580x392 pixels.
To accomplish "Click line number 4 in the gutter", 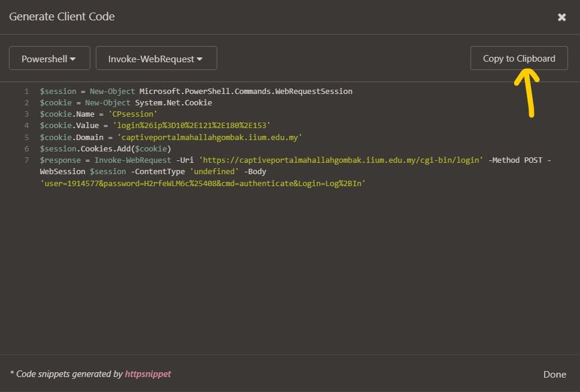I will point(26,125).
